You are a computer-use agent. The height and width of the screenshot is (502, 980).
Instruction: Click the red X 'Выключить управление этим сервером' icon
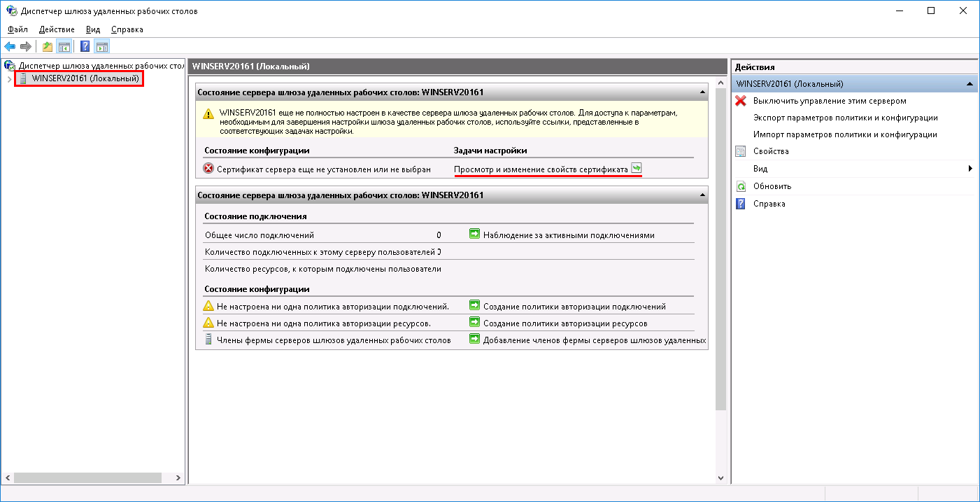pos(741,101)
